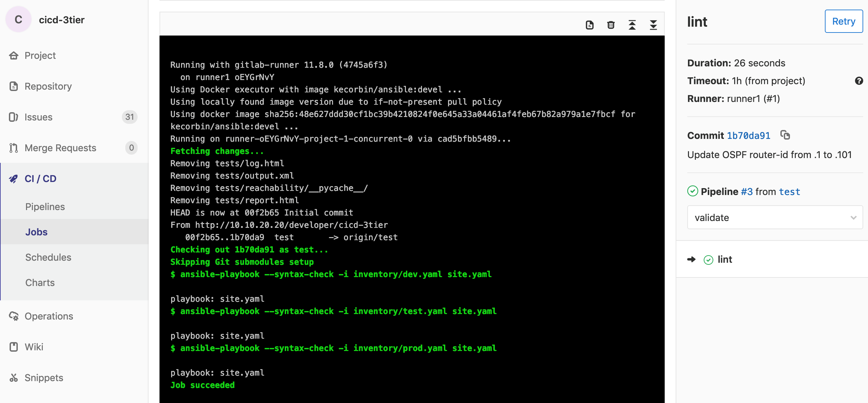Collapse the CI / CD sidebar section

coord(40,179)
